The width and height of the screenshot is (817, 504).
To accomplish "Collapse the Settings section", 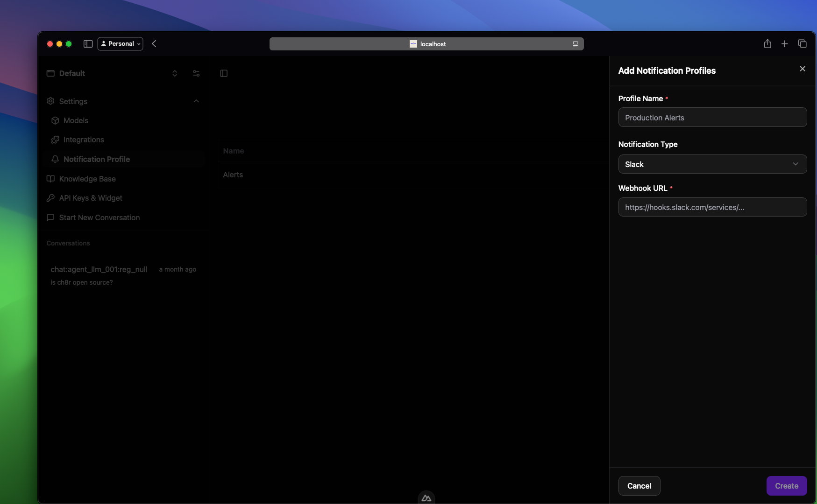I will (196, 101).
